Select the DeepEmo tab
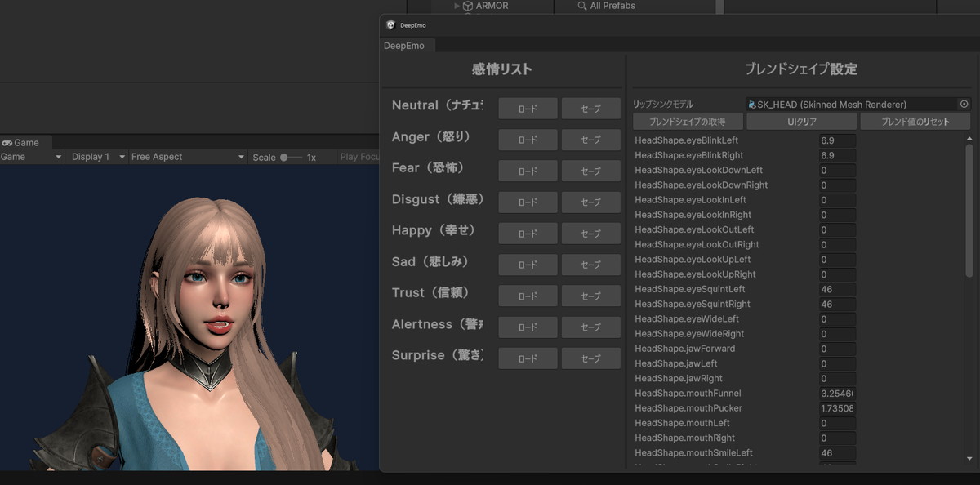 pos(404,46)
